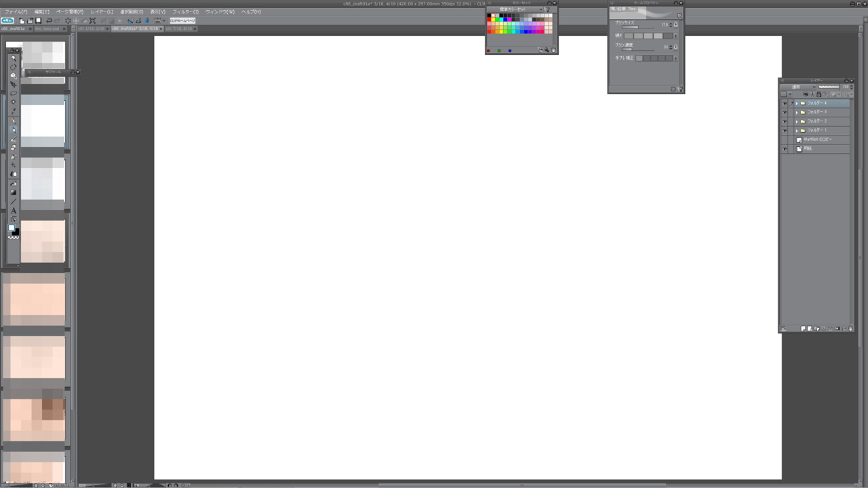Click the ブラシ濃度 brush density slider
The width and height of the screenshot is (868, 488).
(637, 49)
